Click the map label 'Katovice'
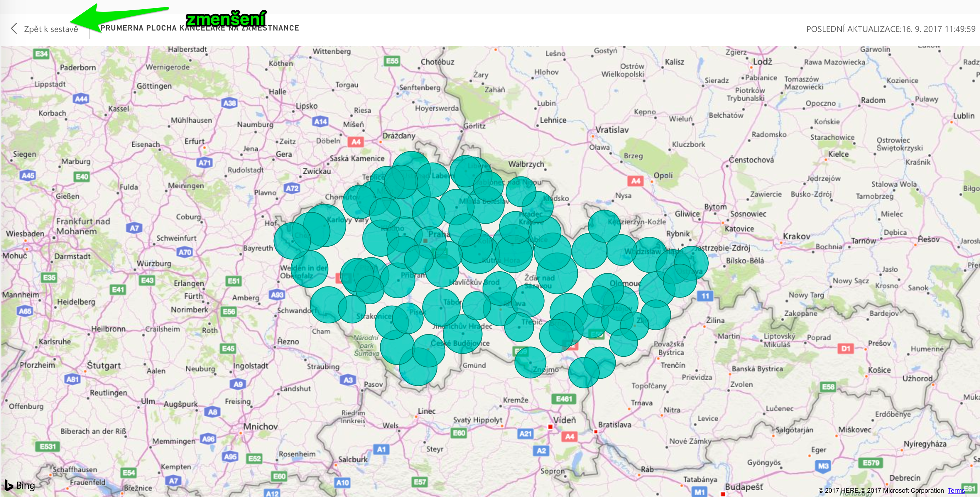 (x=739, y=229)
